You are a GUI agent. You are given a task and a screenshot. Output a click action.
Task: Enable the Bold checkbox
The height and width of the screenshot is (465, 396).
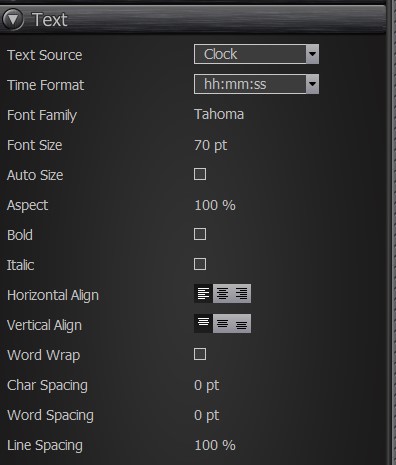200,234
